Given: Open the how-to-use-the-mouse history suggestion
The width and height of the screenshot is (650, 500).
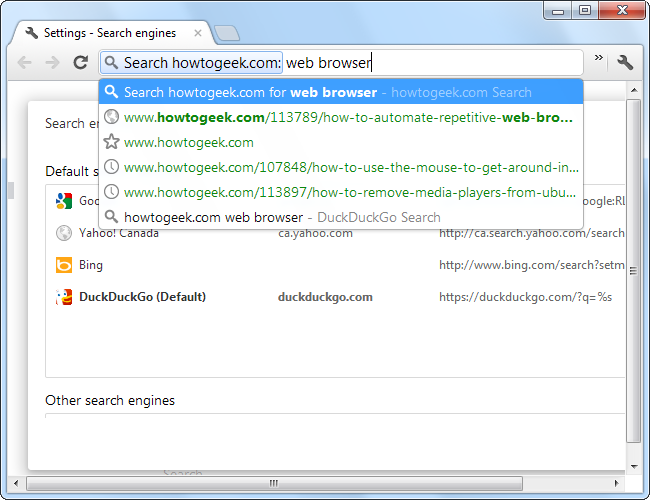Looking at the screenshot, I should (341, 167).
